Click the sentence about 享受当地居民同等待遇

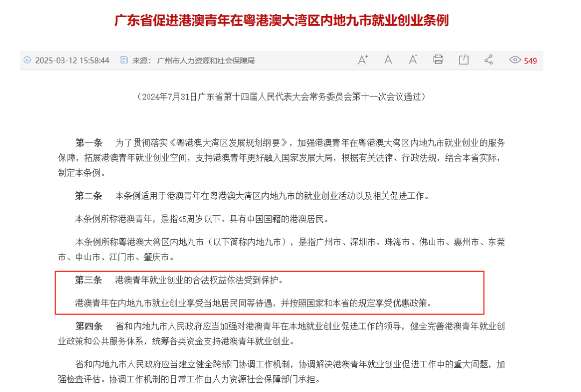(x=254, y=303)
